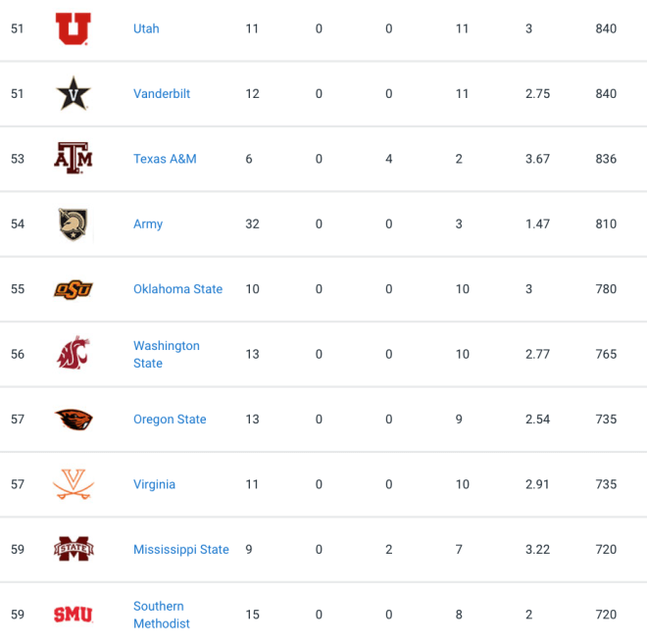This screenshot has height=644, width=647.
Task: Open the Virginia team link
Action: click(x=154, y=484)
